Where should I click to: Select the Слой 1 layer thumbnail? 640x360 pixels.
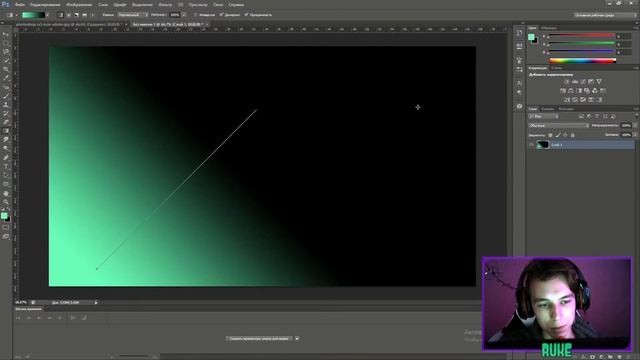pyautogui.click(x=542, y=145)
